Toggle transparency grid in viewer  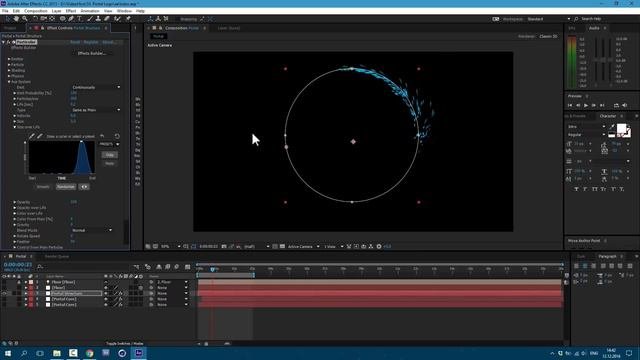(282, 247)
